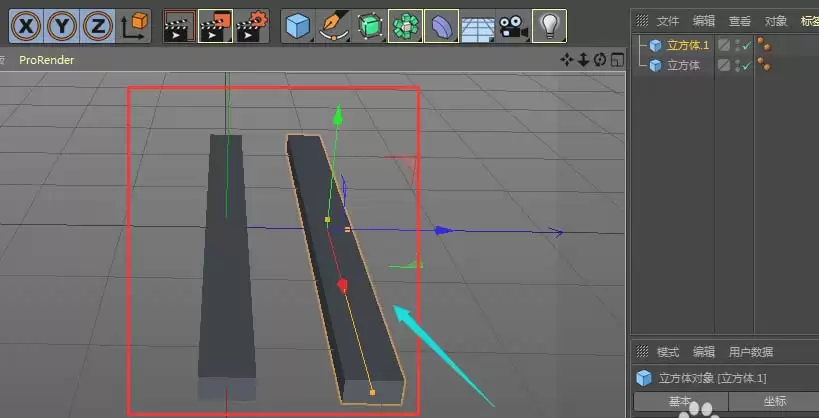Toggle the enable checkmark of 立方体

click(x=746, y=65)
